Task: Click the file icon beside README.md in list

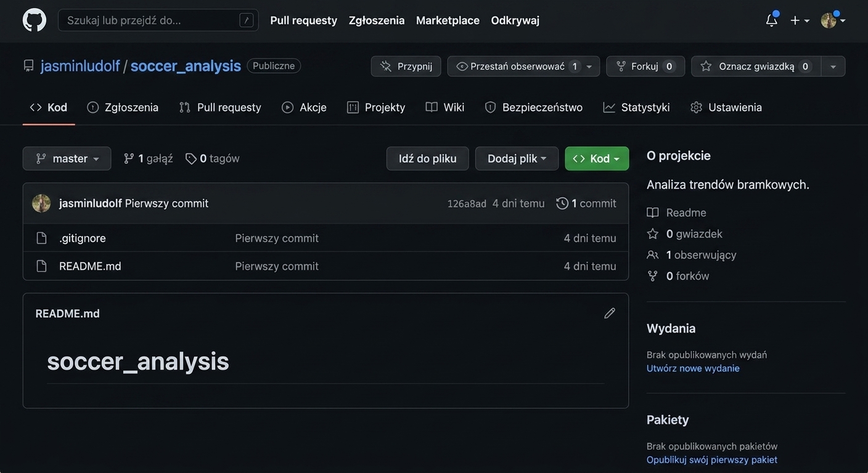Action: coord(41,266)
